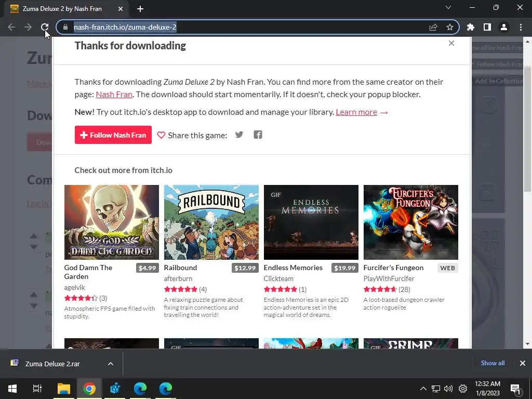This screenshot has width=532, height=399.
Task: Open the Learn more desktop app link
Action: pos(356,112)
